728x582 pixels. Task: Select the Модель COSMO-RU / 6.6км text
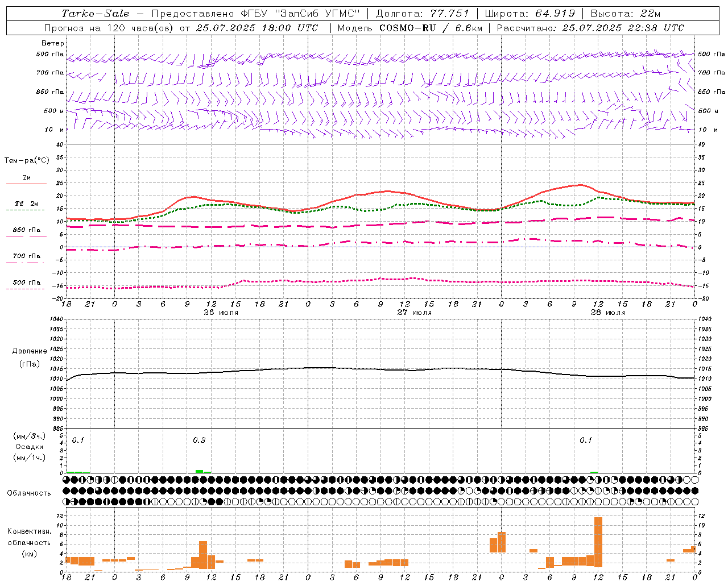tap(409, 28)
